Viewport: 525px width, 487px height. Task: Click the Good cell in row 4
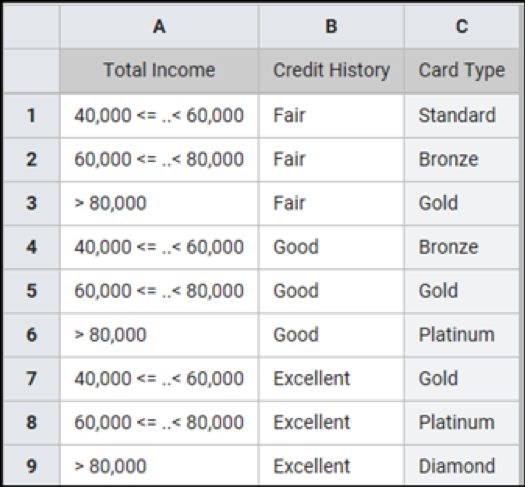coord(331,247)
